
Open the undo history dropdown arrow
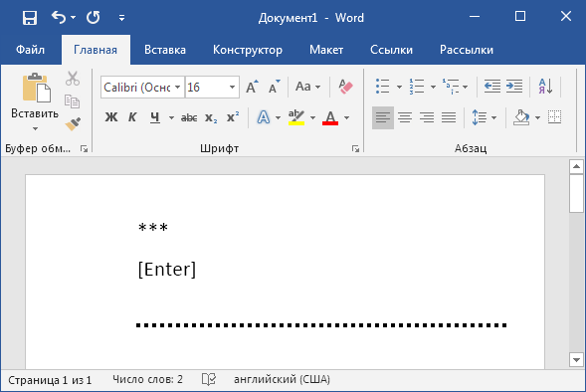point(73,18)
